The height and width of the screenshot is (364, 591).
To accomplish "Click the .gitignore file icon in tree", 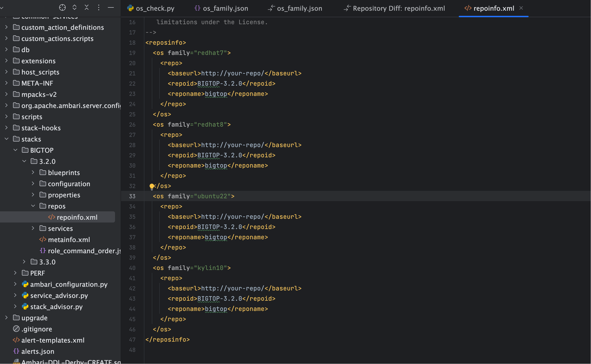I will tap(16, 329).
